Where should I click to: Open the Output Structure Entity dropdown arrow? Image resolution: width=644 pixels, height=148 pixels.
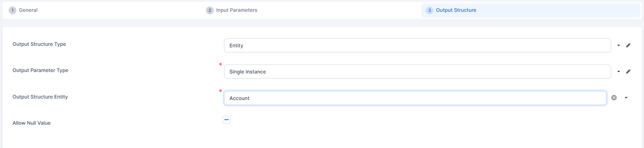[626, 98]
